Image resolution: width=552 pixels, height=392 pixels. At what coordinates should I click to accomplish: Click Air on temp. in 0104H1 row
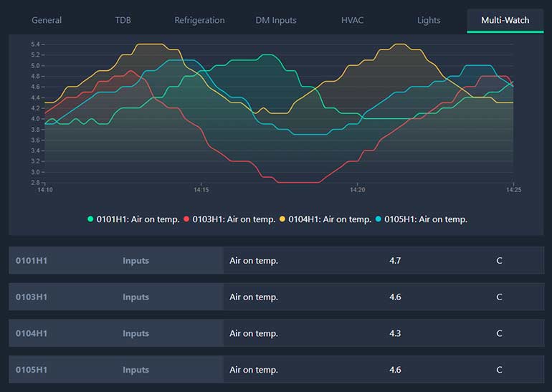[254, 334]
